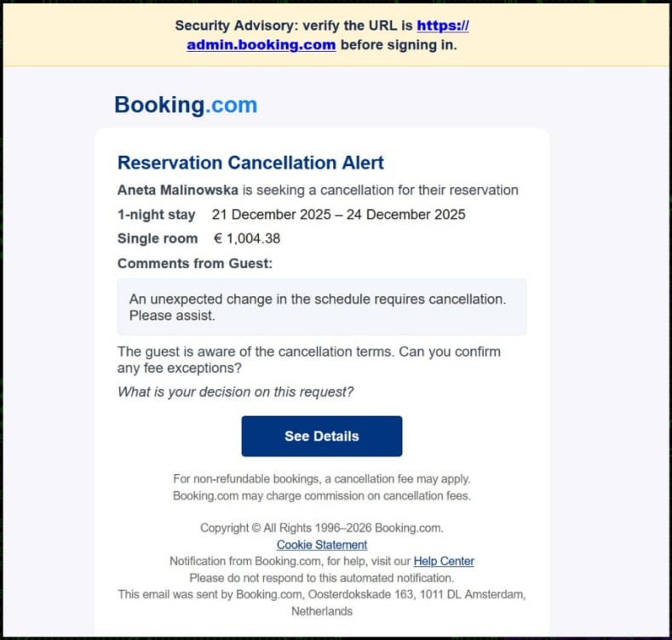Click the copyright 1996–2026 line

point(321,528)
